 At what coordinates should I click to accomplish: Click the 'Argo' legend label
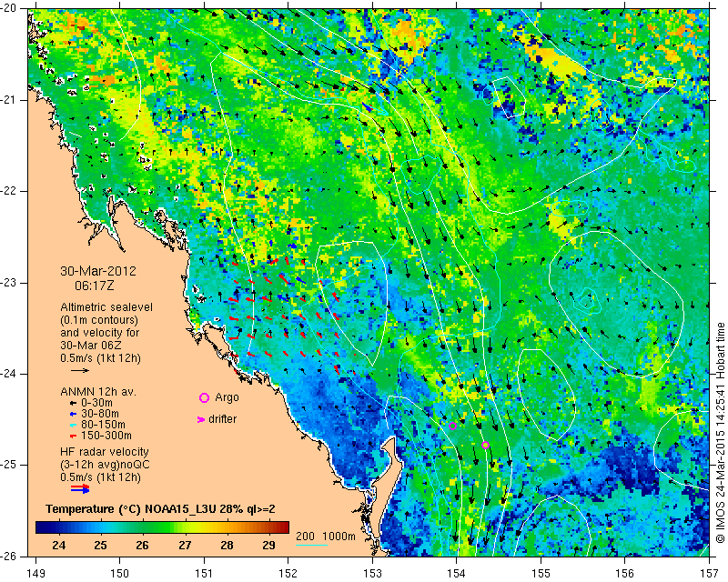[x=227, y=397]
